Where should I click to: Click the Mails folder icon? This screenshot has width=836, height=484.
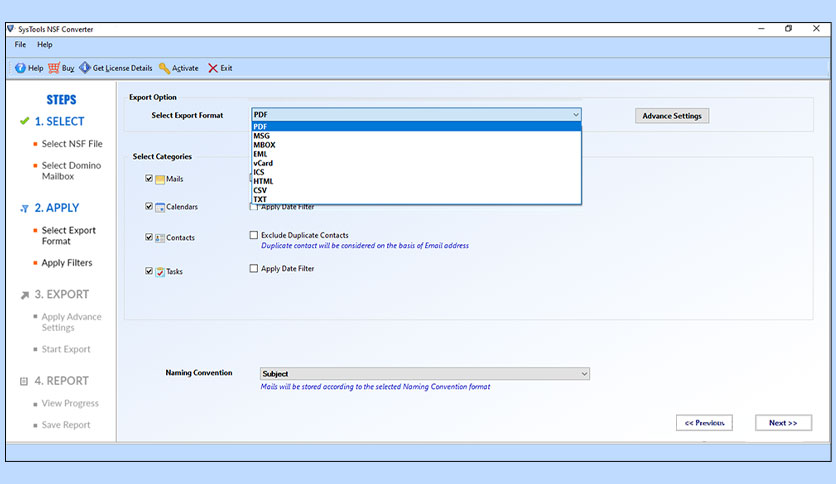pos(160,180)
